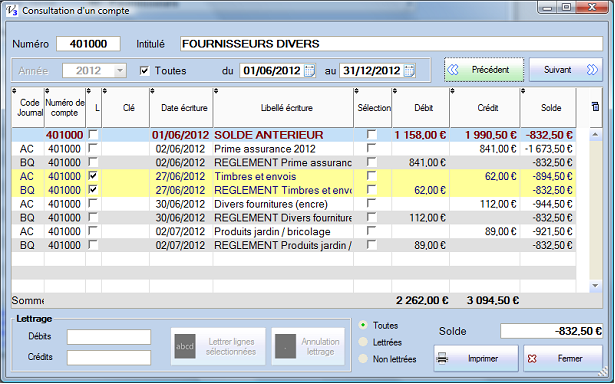Select the Prime assurance 2012 label
This screenshot has height=384, width=615.
[x=265, y=149]
